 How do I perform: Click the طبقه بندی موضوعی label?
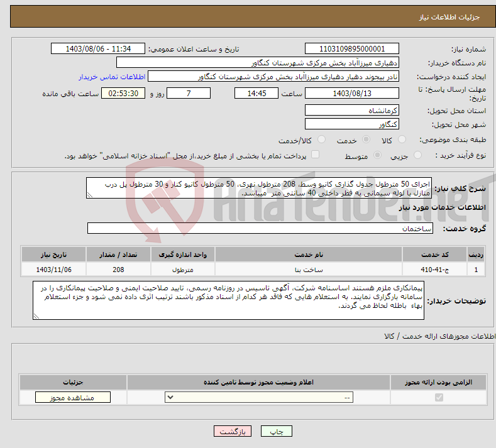[x=453, y=139]
